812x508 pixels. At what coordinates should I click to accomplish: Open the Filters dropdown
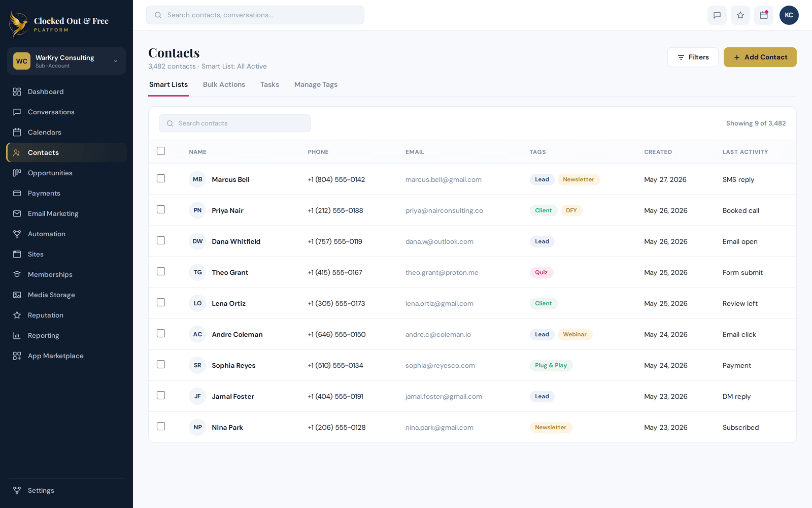tap(693, 57)
